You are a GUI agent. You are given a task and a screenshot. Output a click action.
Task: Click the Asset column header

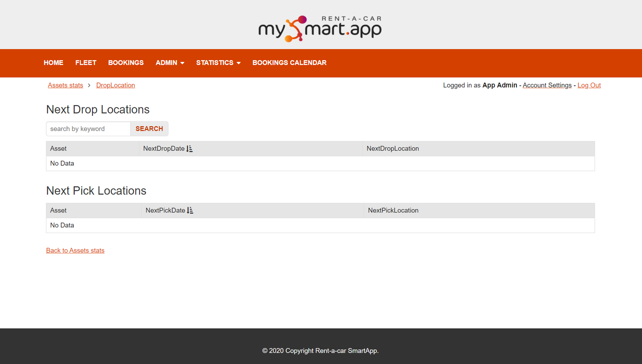(58, 149)
